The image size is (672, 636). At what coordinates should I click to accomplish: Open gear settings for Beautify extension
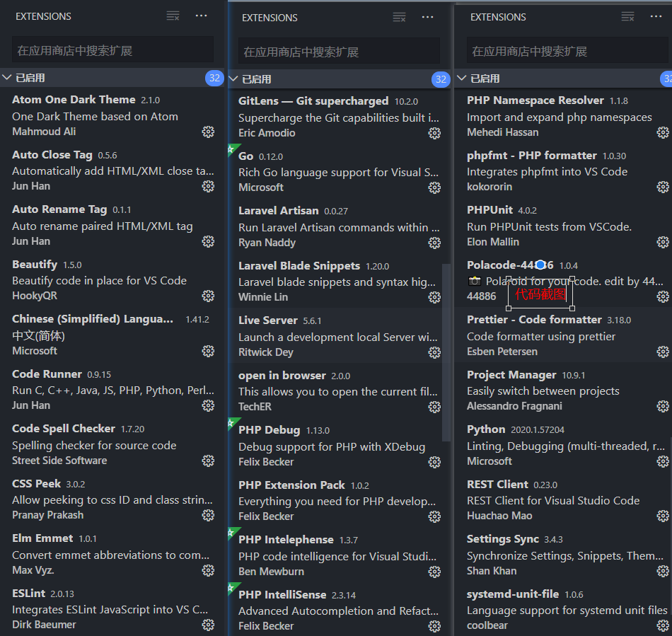pos(208,296)
